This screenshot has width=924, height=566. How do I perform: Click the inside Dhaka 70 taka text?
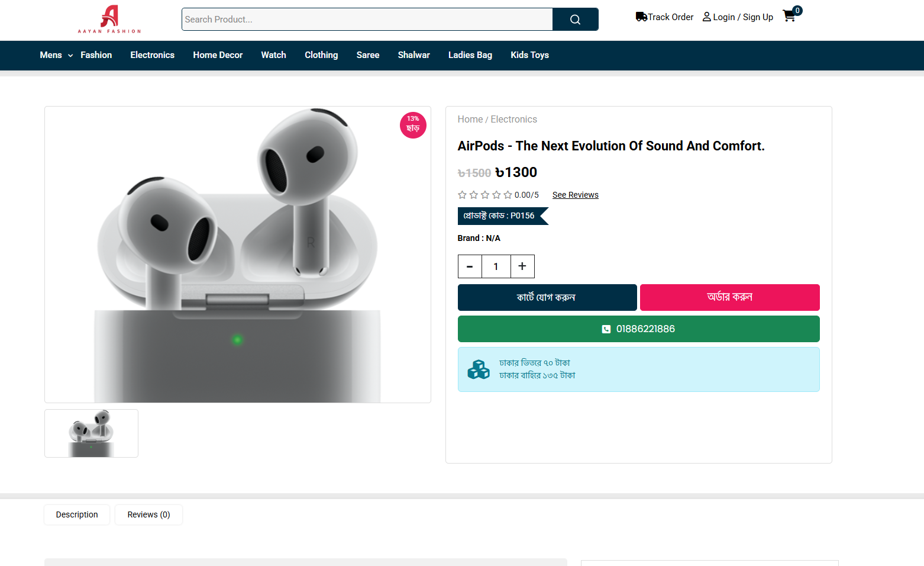pyautogui.click(x=535, y=363)
